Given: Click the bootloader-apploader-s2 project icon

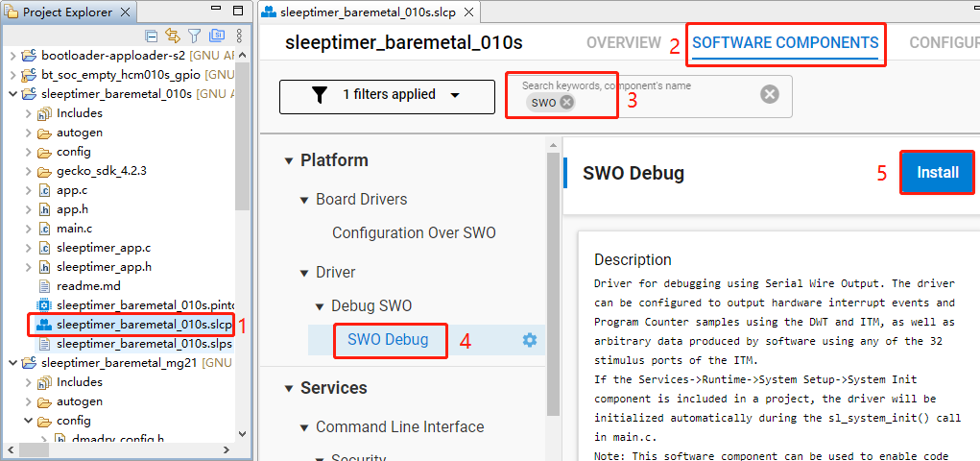Looking at the screenshot, I should pos(30,56).
